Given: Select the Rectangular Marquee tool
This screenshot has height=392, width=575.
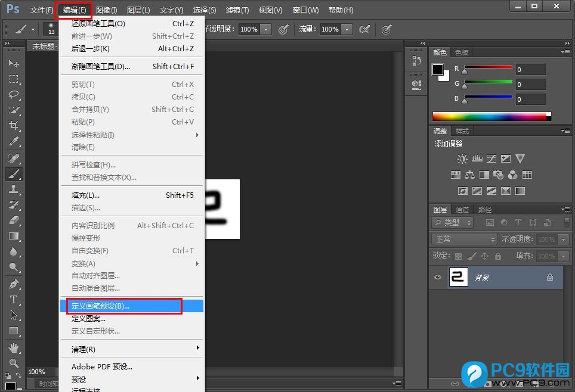Looking at the screenshot, I should click(14, 79).
